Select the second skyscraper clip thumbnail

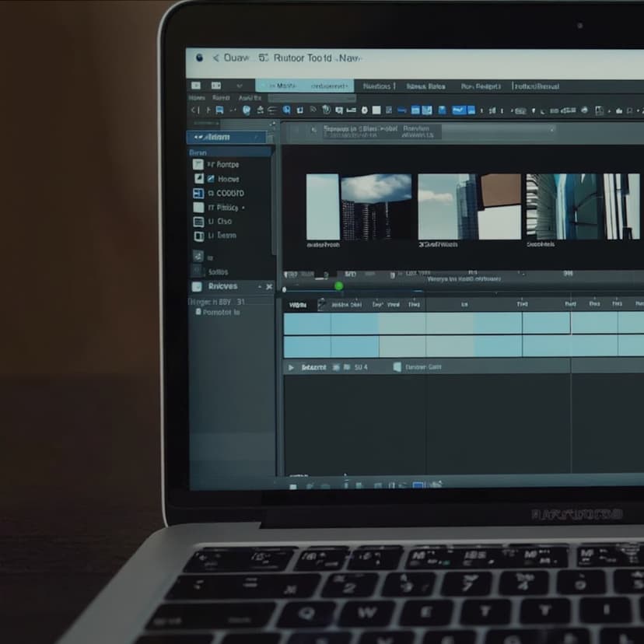pyautogui.click(x=469, y=207)
